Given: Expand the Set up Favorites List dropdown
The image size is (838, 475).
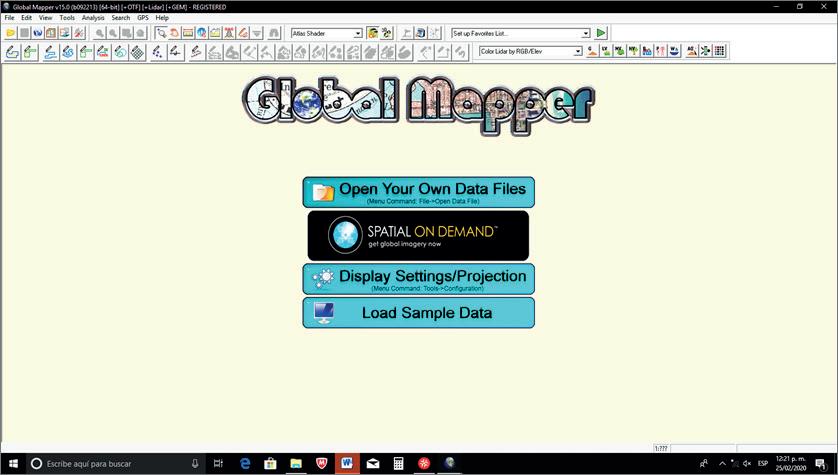Looking at the screenshot, I should pos(585,34).
